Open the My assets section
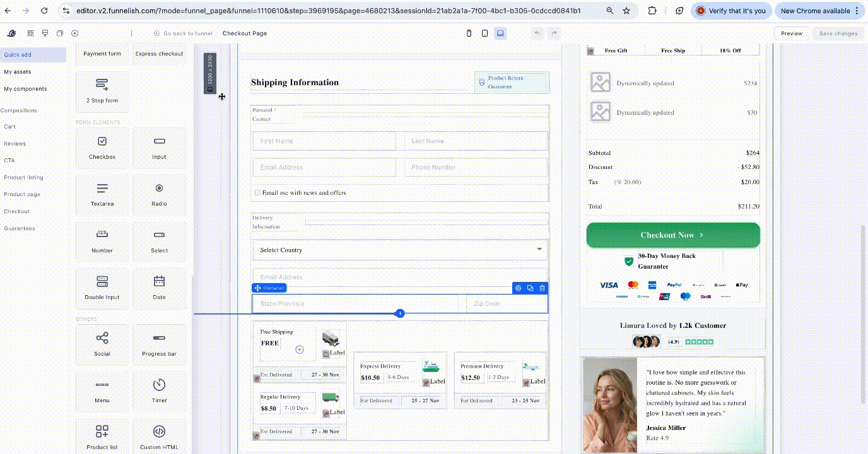 18,72
